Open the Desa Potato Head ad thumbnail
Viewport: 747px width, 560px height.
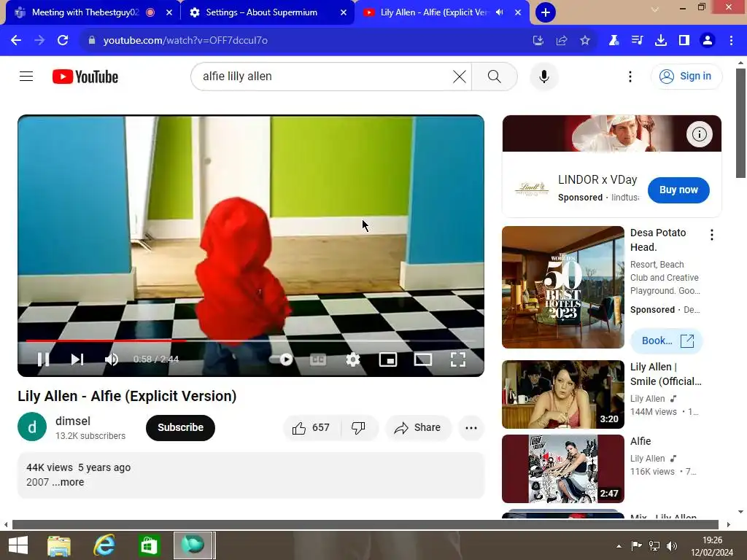pos(563,287)
